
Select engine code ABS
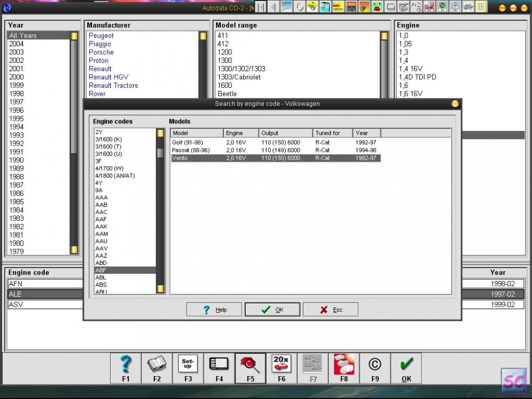click(x=125, y=285)
